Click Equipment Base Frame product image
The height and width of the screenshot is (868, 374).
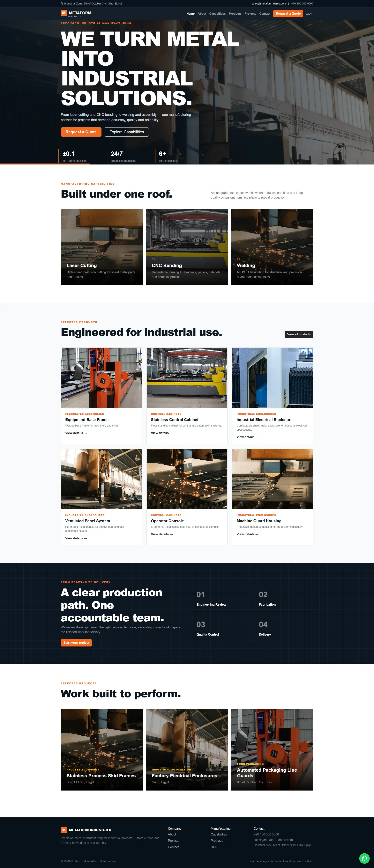101,378
